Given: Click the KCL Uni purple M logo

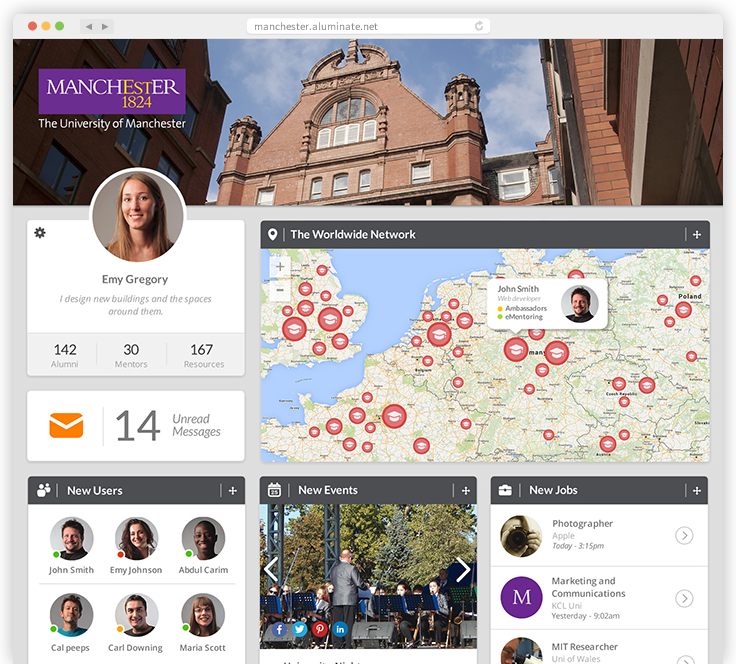Looking at the screenshot, I should click(521, 597).
